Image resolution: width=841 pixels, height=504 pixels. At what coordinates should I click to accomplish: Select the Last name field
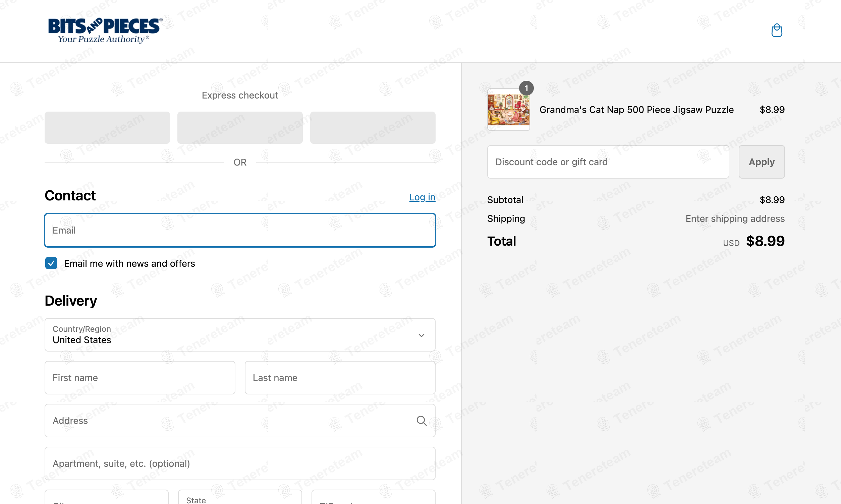tap(340, 378)
